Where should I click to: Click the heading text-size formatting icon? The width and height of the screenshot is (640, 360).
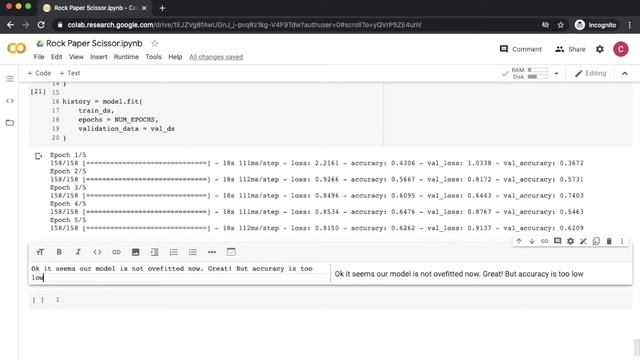point(40,252)
